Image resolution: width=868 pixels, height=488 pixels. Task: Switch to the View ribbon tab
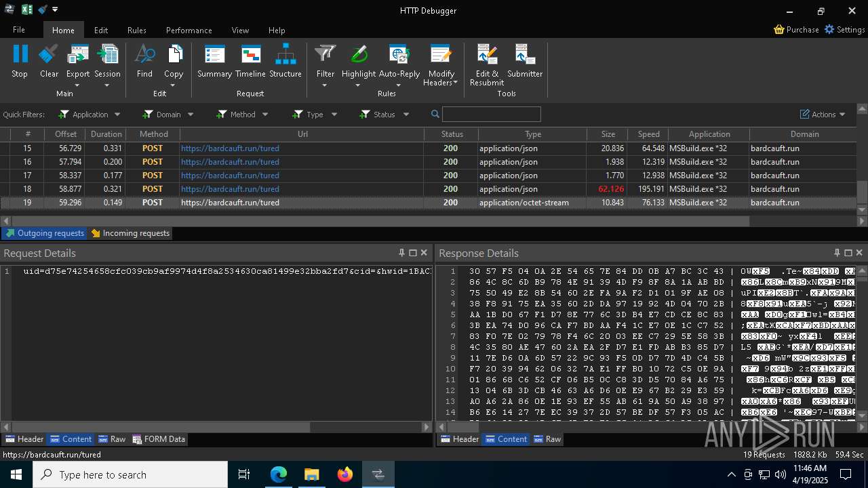tap(240, 30)
